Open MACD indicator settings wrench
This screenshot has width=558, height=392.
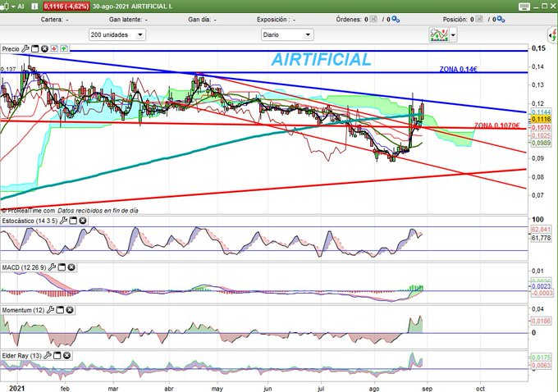click(x=52, y=267)
